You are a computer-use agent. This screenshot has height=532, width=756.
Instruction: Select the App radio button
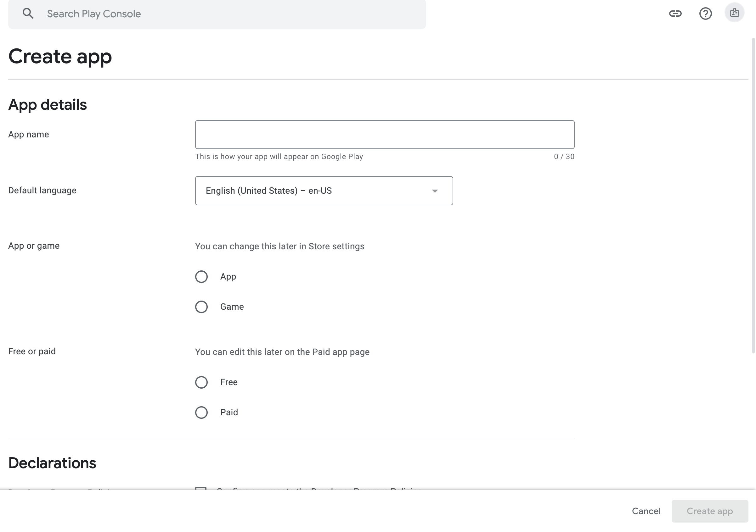[201, 277]
